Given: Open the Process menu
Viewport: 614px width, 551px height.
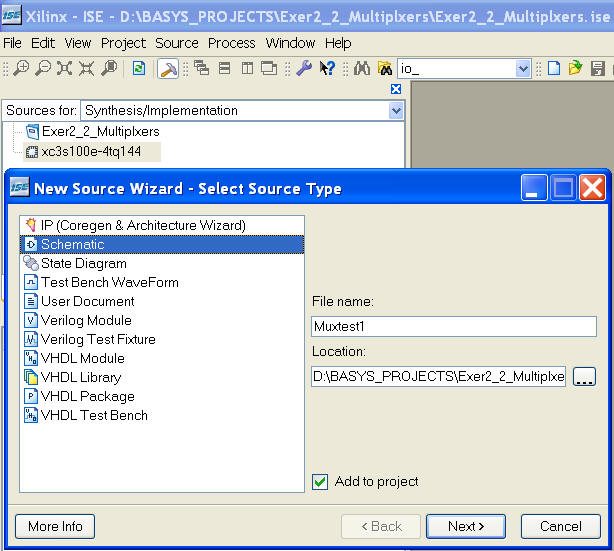Looking at the screenshot, I should [231, 43].
